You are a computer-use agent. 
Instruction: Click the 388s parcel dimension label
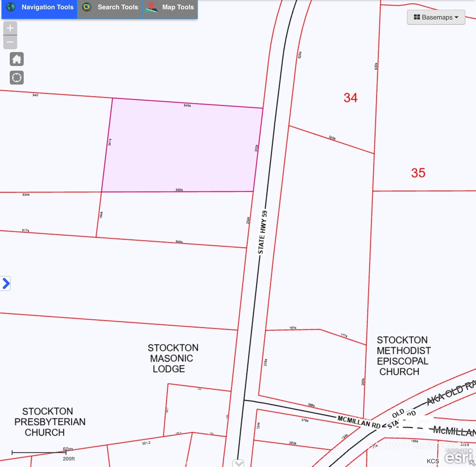point(311,405)
